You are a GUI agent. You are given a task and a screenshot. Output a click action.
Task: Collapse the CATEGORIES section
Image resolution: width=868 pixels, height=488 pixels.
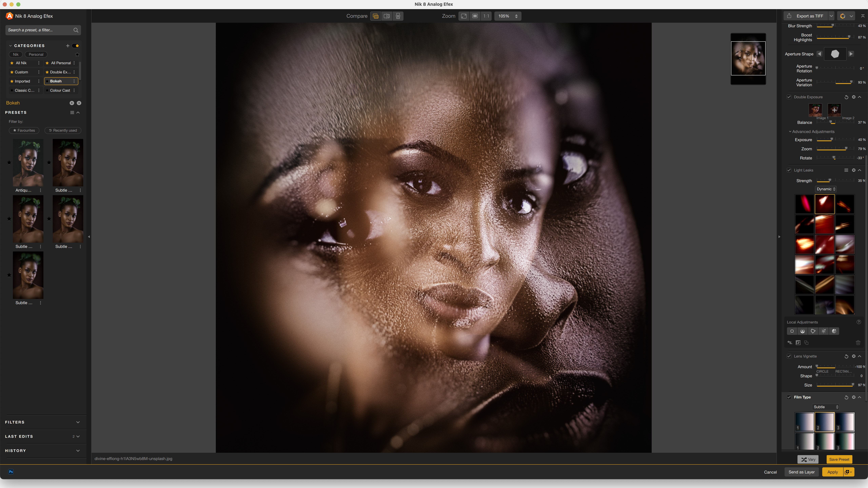(x=11, y=46)
